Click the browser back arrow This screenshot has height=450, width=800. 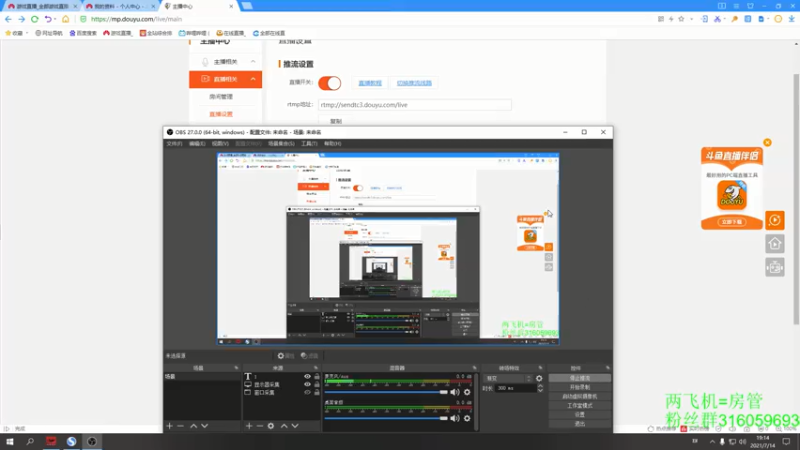[x=8, y=19]
